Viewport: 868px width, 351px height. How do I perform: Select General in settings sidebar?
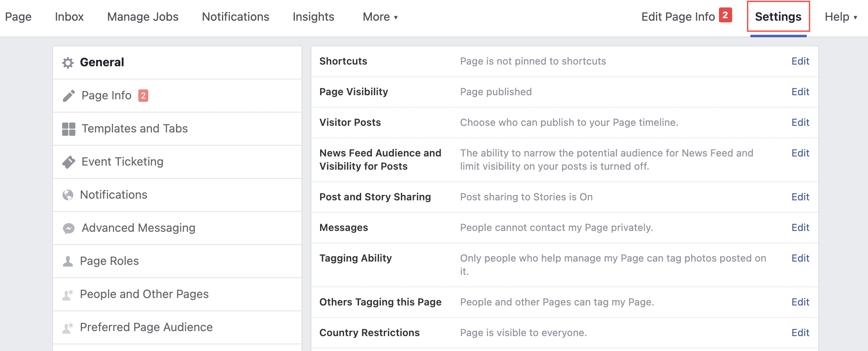(177, 63)
